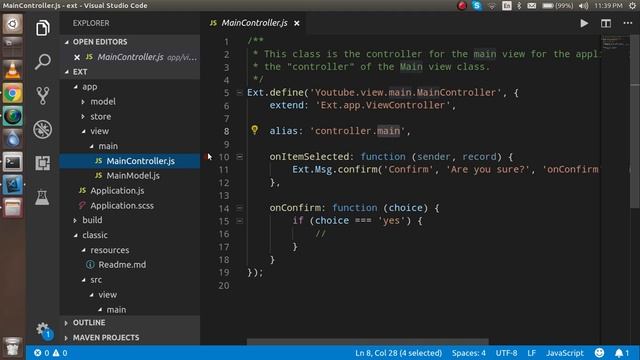Click cursor position Ln 8, Col 28
Viewport: 640px width, 360px height.
click(398, 353)
